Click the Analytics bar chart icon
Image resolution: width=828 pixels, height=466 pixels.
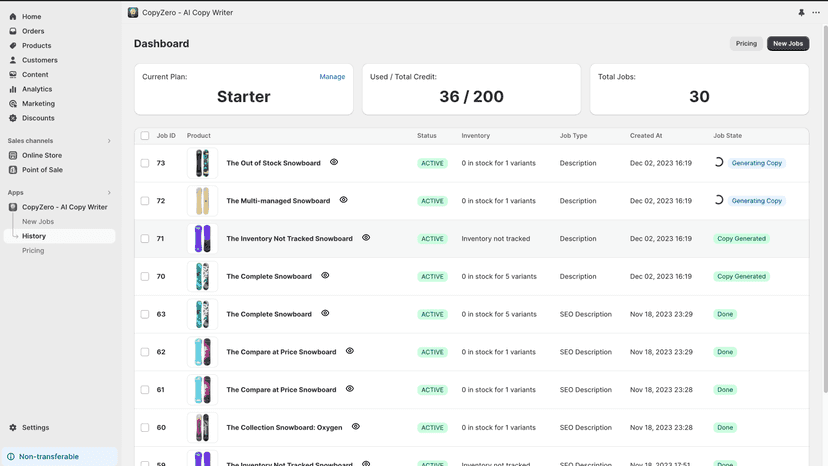click(13, 89)
